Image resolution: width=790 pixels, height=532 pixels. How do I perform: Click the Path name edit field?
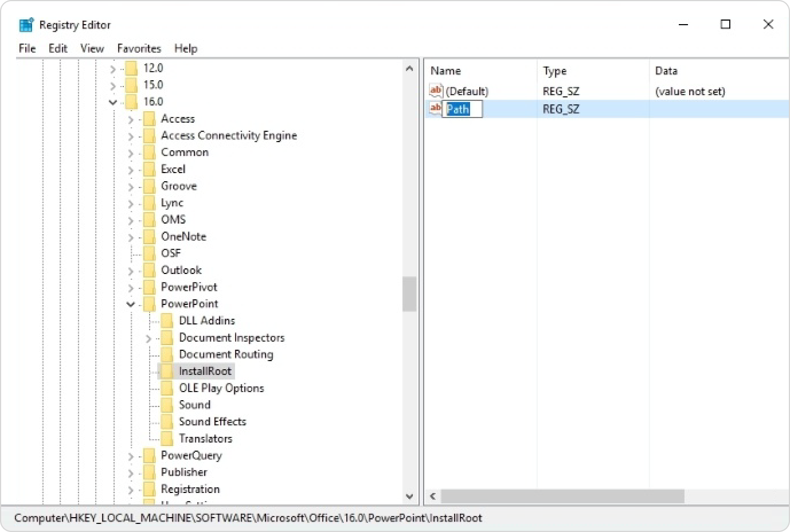click(463, 109)
